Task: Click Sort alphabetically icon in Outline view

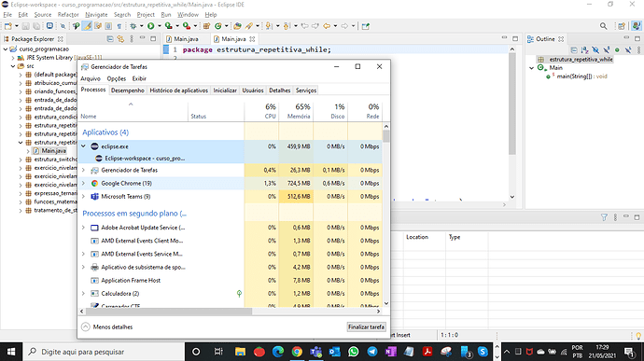Action: 585,50
